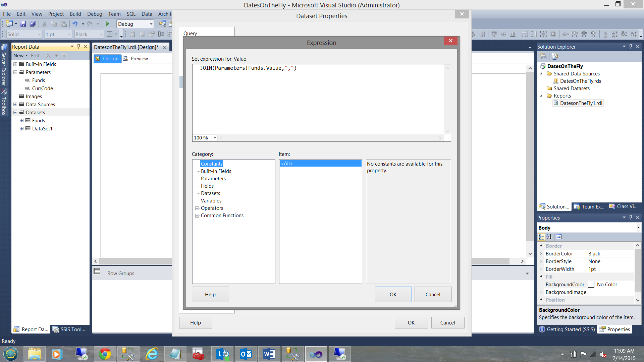This screenshot has width=644, height=362.
Task: Click the Properties icon in Solution Explorer toolbar
Action: pyautogui.click(x=543, y=56)
